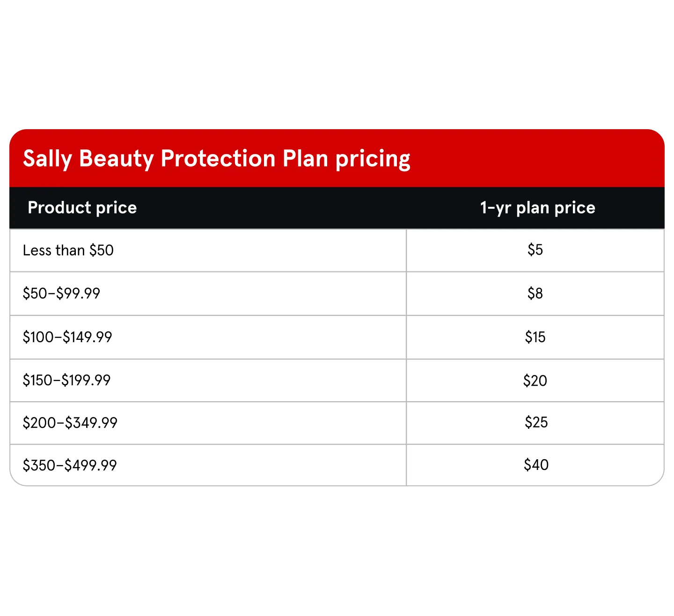Image resolution: width=674 pixels, height=616 pixels.
Task: Select the $100–$149.99 price range cell
Action: [x=67, y=337]
